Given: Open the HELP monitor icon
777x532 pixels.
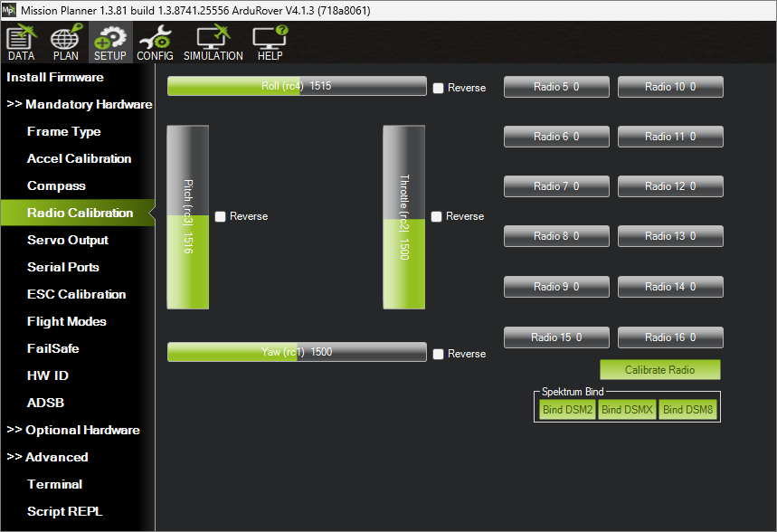Looking at the screenshot, I should (270, 43).
